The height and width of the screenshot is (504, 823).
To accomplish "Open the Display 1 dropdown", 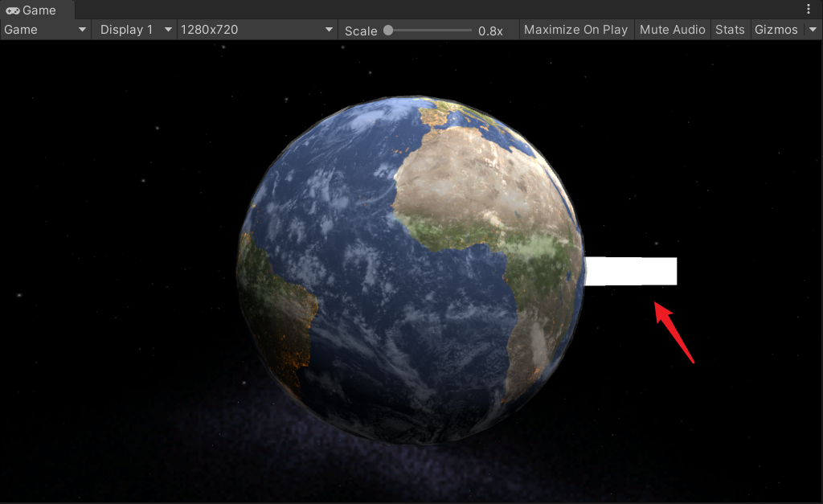I will tap(135, 30).
